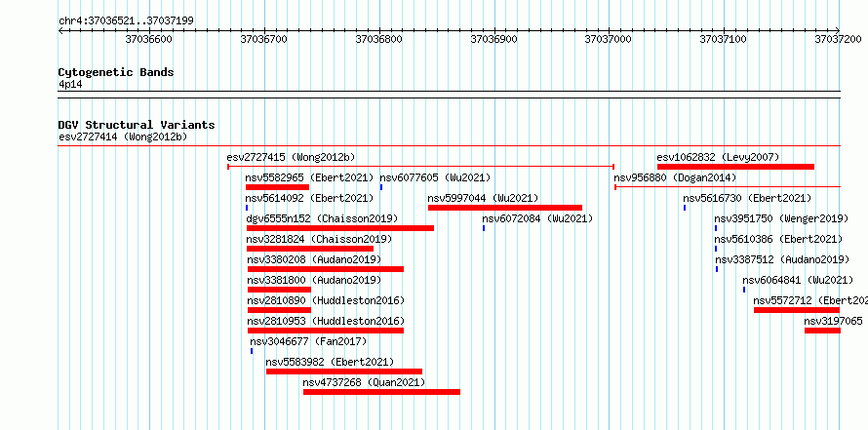Image resolution: width=868 pixels, height=430 pixels.
Task: Click the blue marker under nsv5610386 (Ebert2021)
Action: pos(715,249)
